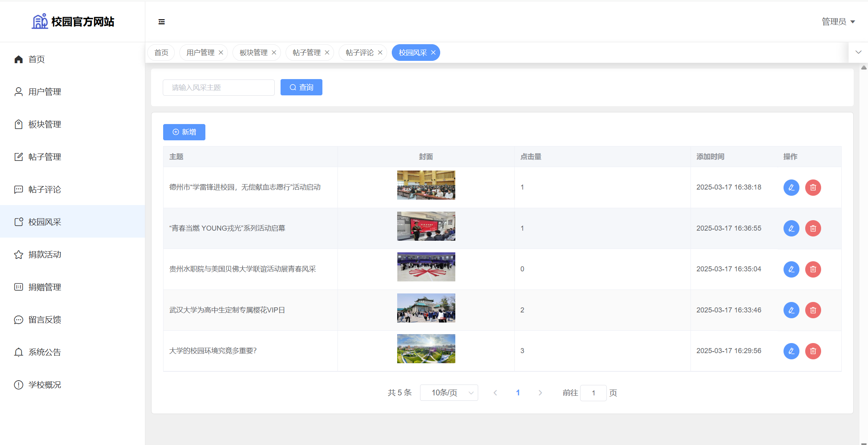The height and width of the screenshot is (445, 868).
Task: Switch to the 板块管理 tab
Action: click(x=253, y=53)
